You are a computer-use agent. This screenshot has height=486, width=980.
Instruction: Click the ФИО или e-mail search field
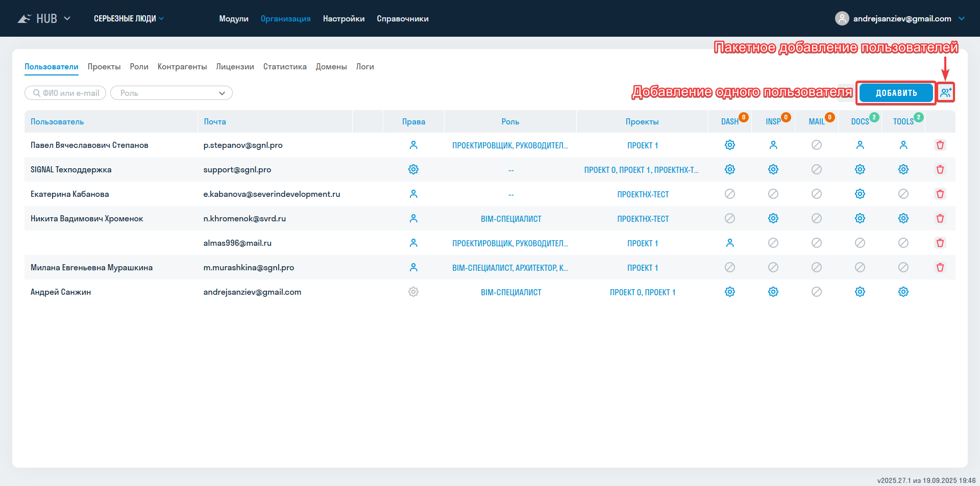tap(66, 93)
